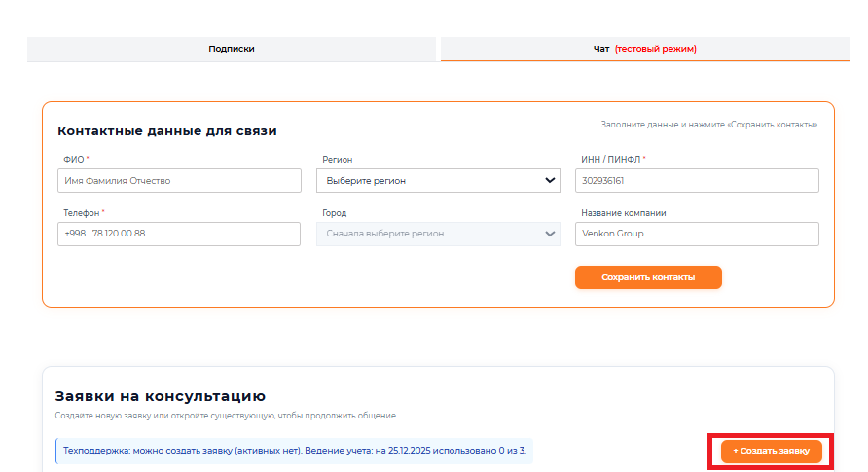
Task: Click the red тестовый режим label
Action: coord(656,49)
